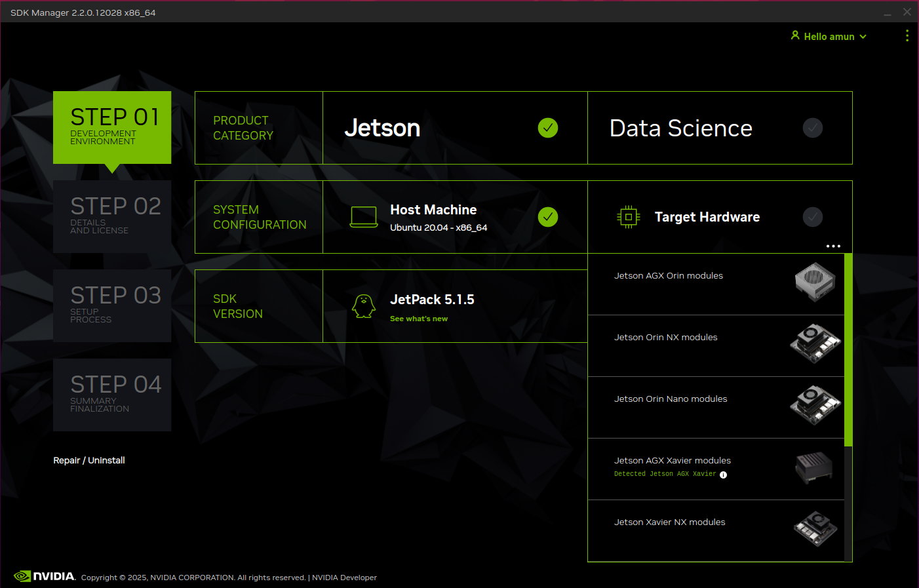Click the Jetson Xavier NX board thumbnail

point(815,528)
